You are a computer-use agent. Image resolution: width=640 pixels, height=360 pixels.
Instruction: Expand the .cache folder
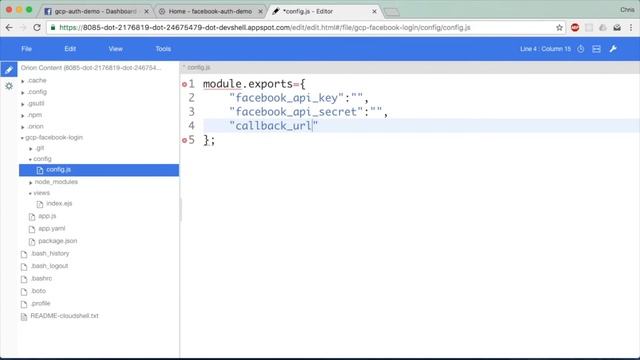[x=23, y=81]
